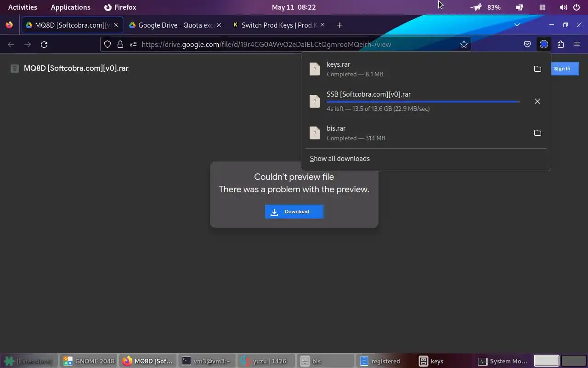Click Show all downloads link
Screen dimensions: 588x368
pyautogui.click(x=339, y=159)
